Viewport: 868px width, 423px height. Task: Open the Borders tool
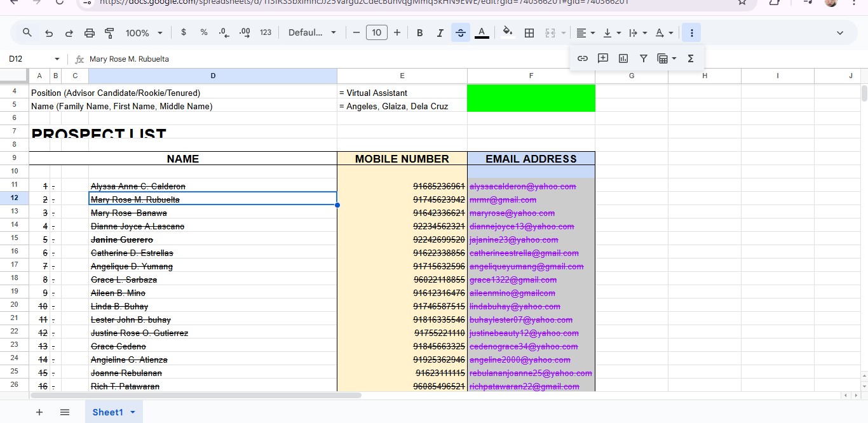(x=529, y=33)
